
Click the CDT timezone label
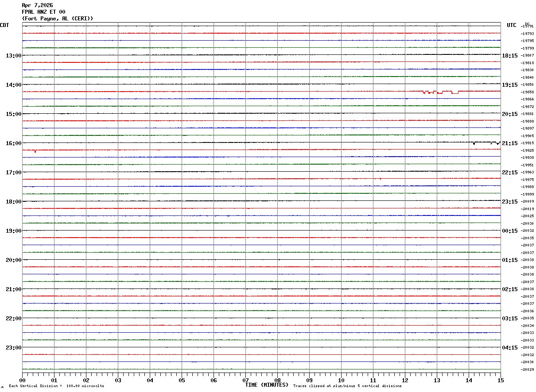[4, 25]
